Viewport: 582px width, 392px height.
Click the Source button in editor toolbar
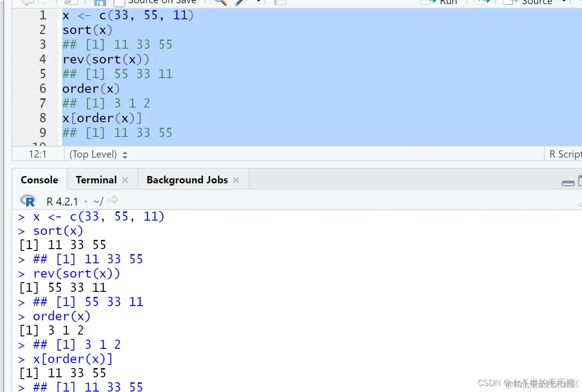pos(528,2)
